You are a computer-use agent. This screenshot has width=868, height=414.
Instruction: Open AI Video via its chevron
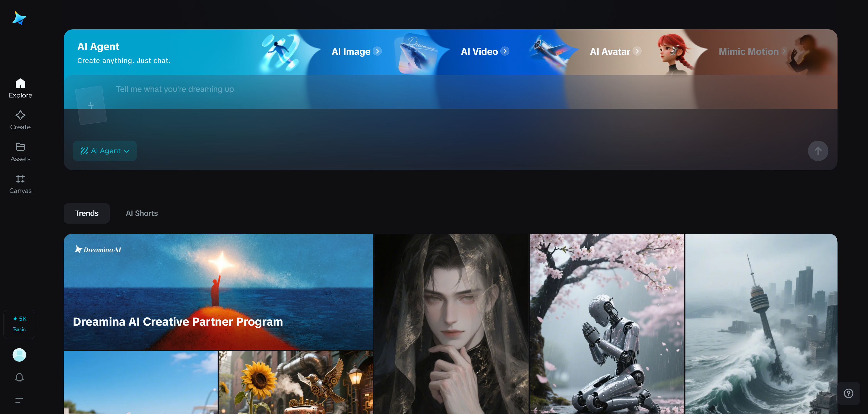point(505,51)
